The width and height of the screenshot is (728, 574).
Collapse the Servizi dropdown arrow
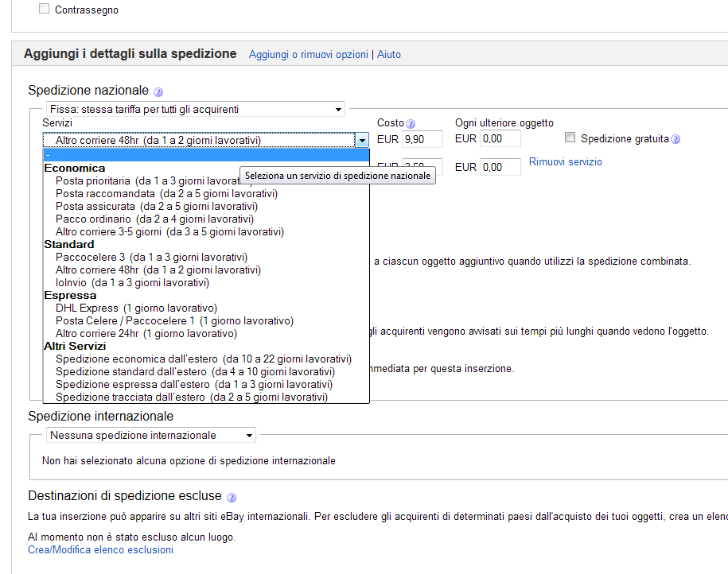pos(362,140)
